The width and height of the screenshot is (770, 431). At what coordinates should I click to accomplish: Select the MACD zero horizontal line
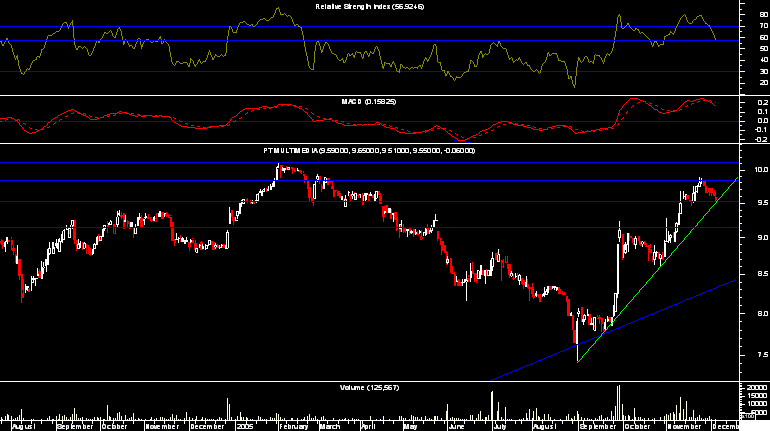[368, 121]
